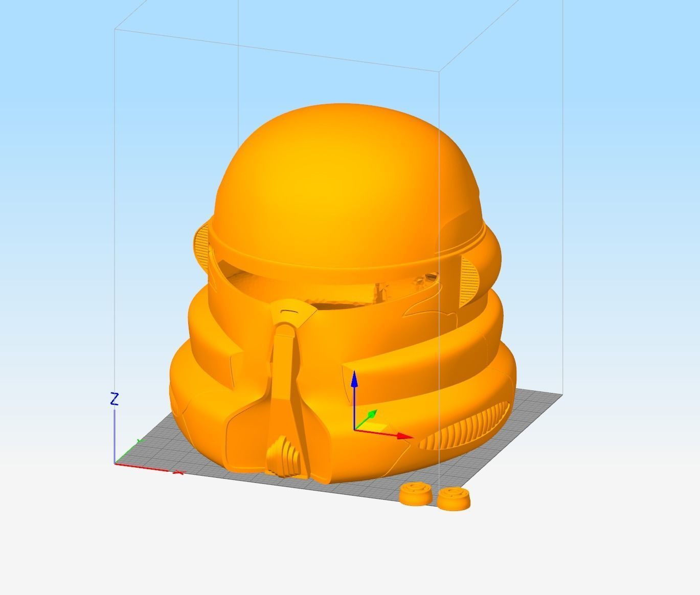Click the blue "Z" axis label
Viewport: 700px width, 595px height.
pyautogui.click(x=115, y=399)
